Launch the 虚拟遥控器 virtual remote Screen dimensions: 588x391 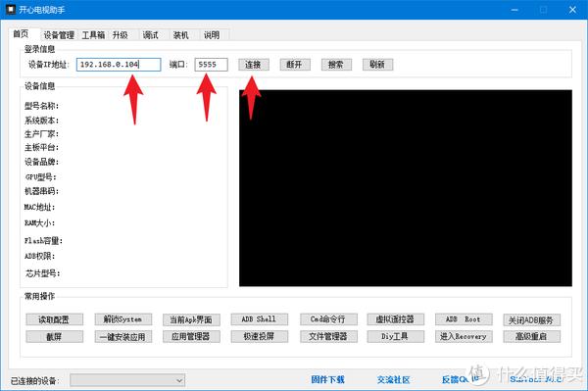[395, 319]
